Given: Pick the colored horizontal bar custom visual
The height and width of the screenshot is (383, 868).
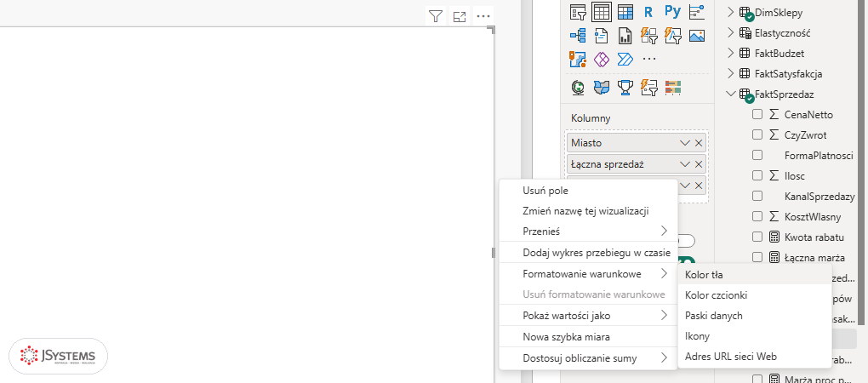Looking at the screenshot, I should [x=672, y=87].
